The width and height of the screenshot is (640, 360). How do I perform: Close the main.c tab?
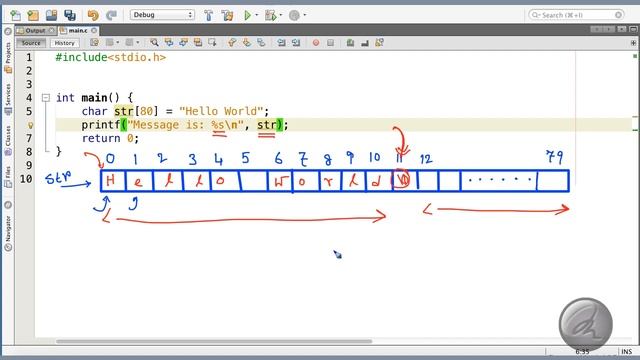(94, 31)
